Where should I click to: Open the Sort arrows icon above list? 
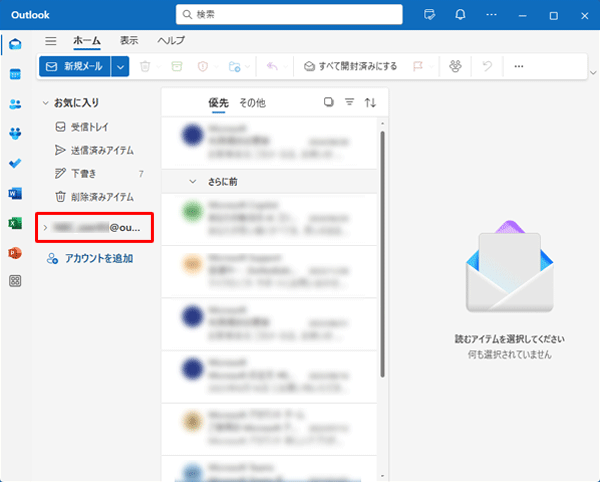click(370, 102)
